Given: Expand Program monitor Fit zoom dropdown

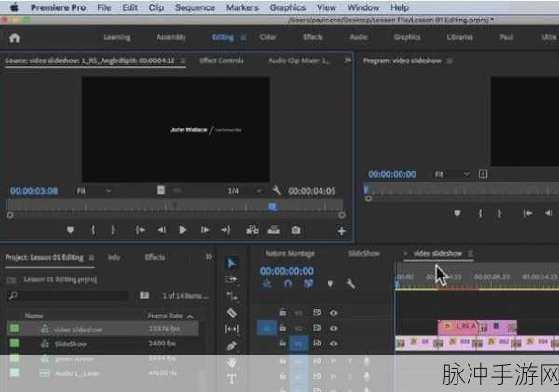Looking at the screenshot, I should (454, 173).
